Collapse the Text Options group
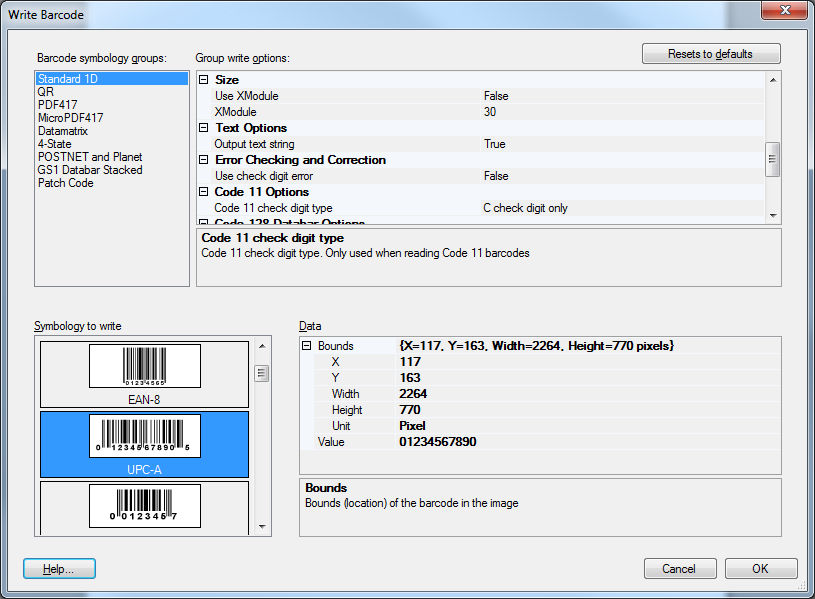The width and height of the screenshot is (815, 599). (204, 128)
